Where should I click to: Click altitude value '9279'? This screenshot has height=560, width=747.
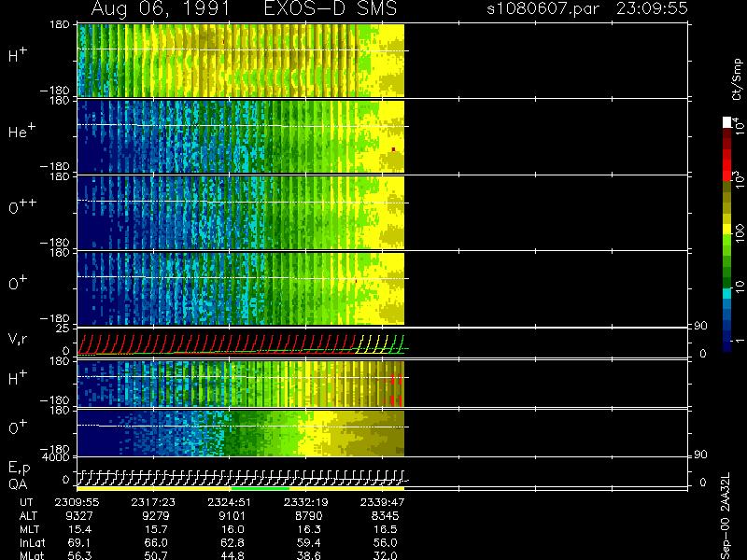point(155,516)
